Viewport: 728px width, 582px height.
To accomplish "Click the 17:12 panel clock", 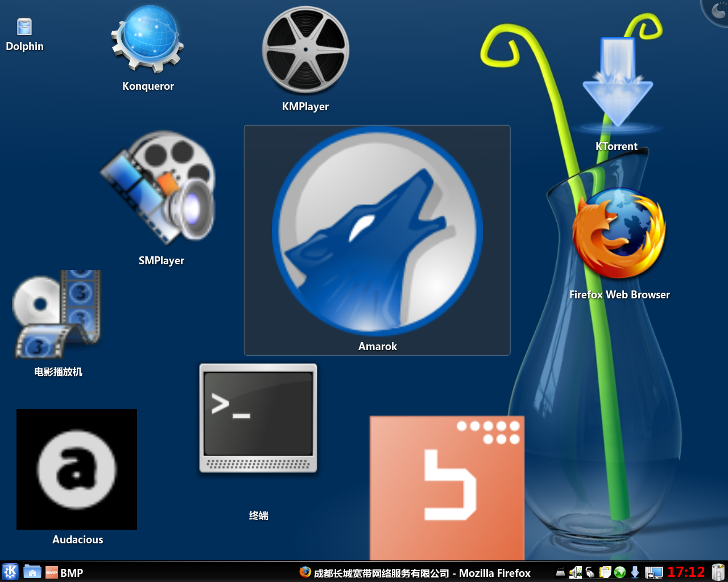I will (x=686, y=572).
